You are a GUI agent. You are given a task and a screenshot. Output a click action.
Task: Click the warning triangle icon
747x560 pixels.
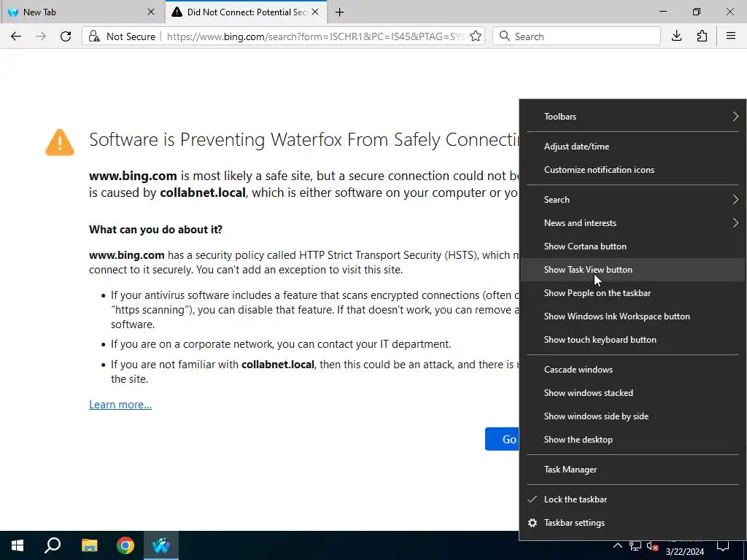(x=60, y=142)
